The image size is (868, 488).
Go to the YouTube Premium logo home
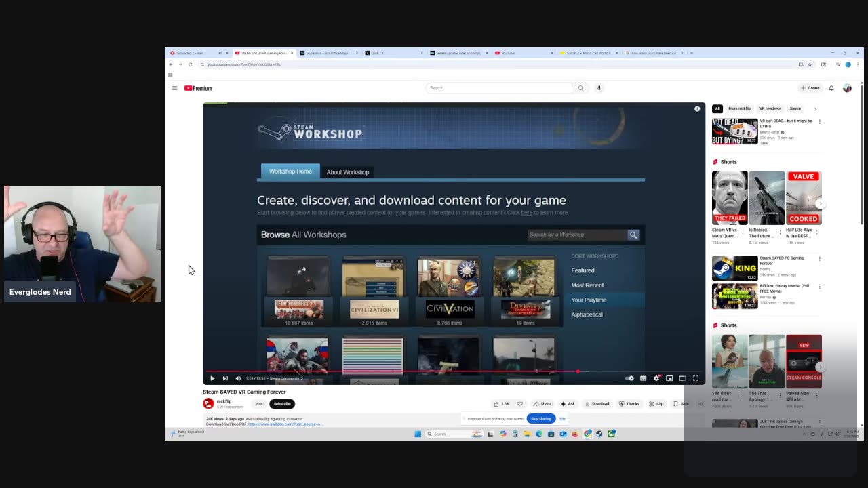(198, 88)
